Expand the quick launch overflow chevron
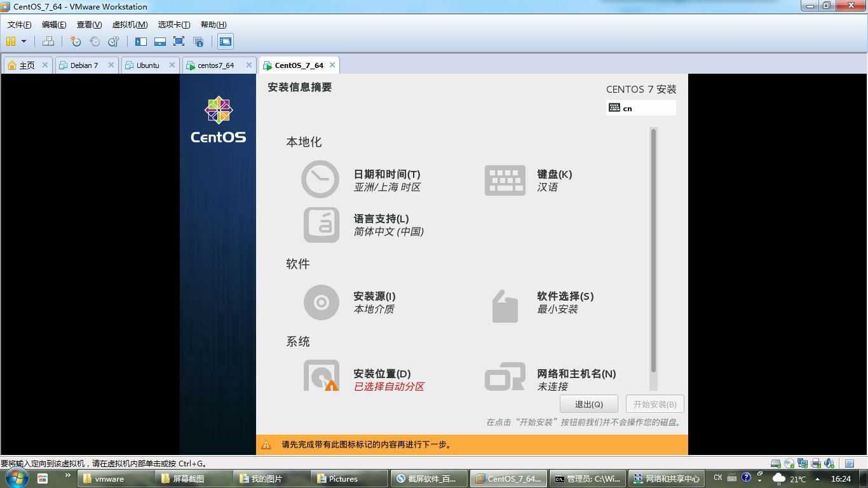 (67, 475)
